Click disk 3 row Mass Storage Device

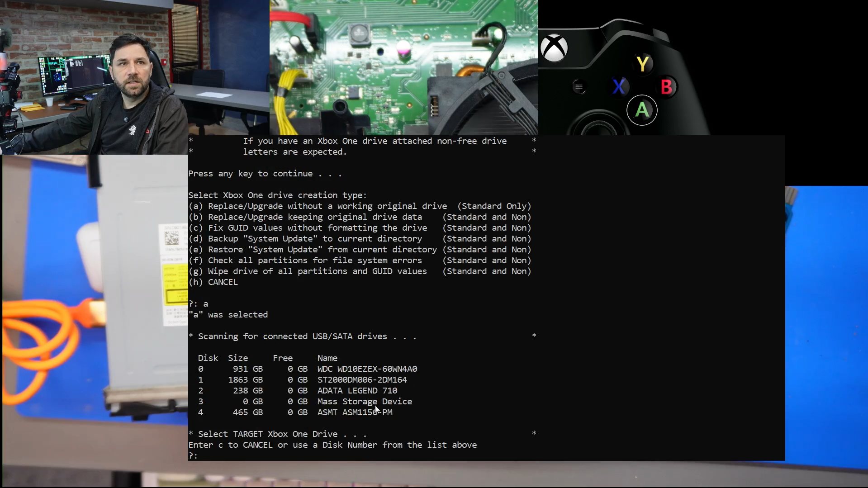pyautogui.click(x=305, y=402)
